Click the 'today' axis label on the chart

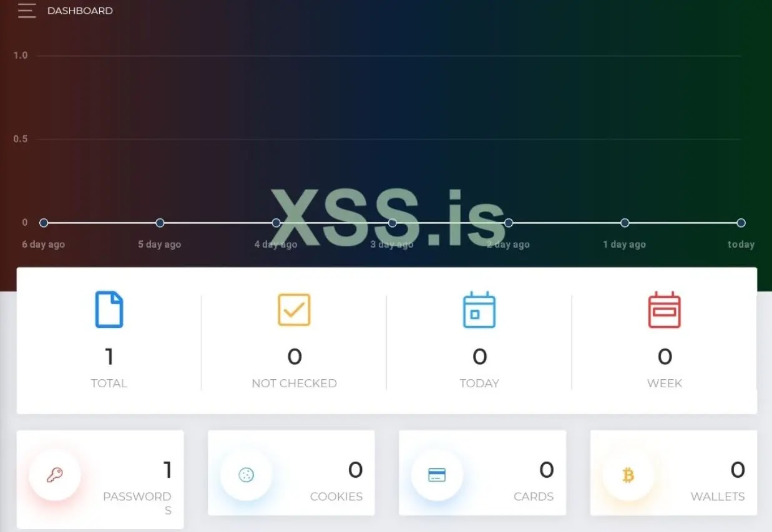pos(741,244)
